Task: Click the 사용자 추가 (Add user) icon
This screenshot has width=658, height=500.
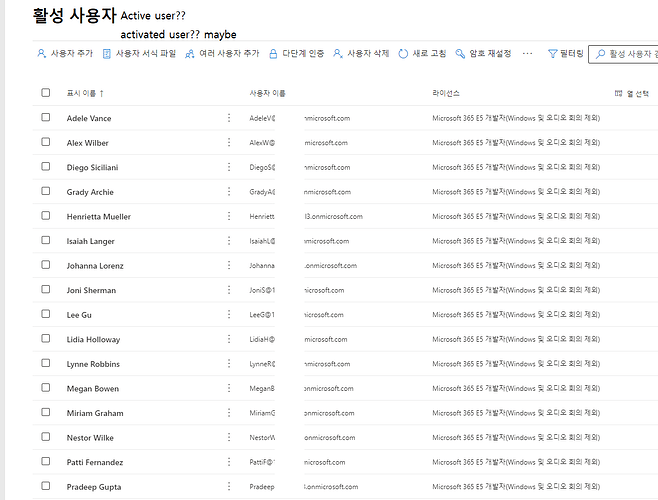Action: click(x=41, y=54)
